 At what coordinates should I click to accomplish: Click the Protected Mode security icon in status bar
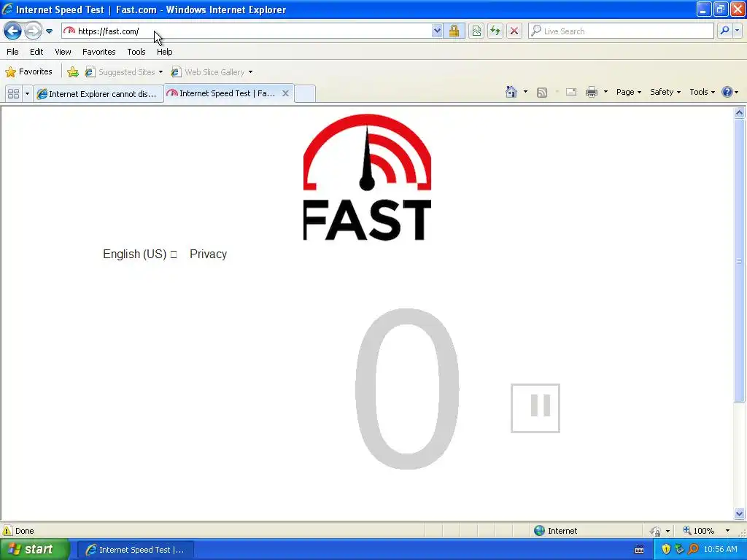tap(656, 531)
